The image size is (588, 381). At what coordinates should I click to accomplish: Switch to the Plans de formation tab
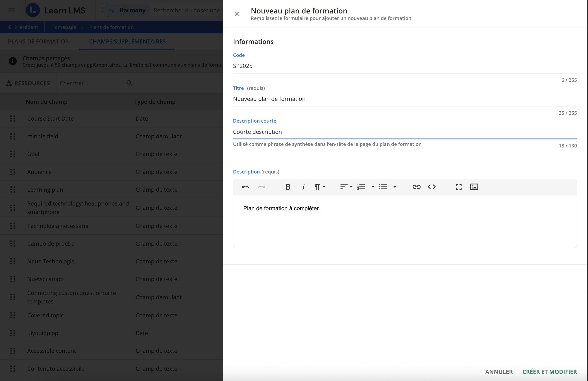coord(39,41)
